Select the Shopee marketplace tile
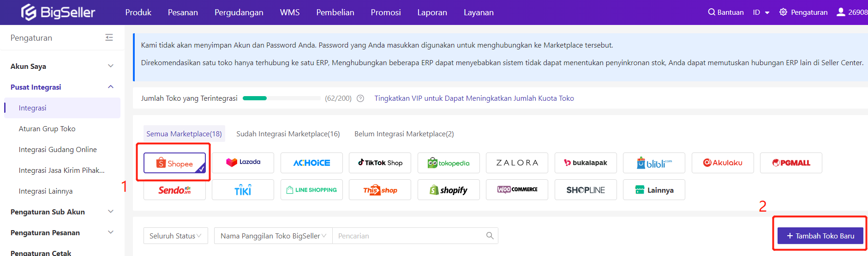This screenshot has width=868, height=256. pos(174,163)
